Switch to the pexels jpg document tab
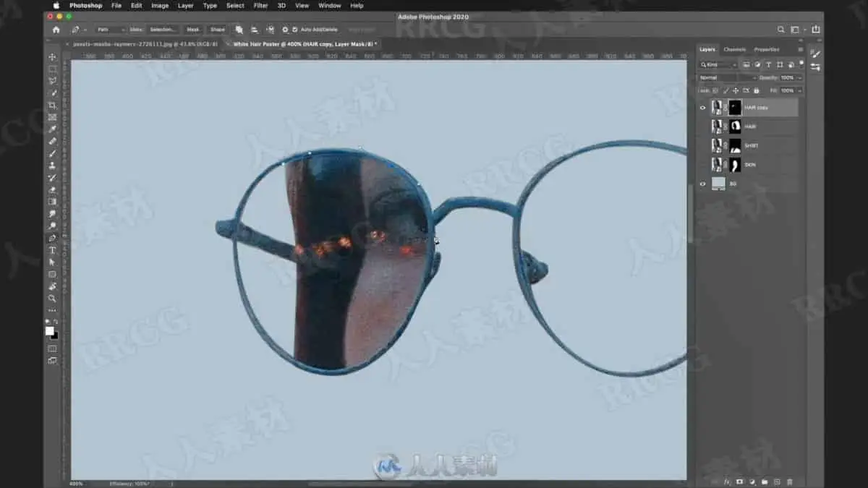This screenshot has height=488, width=868. 145,44
